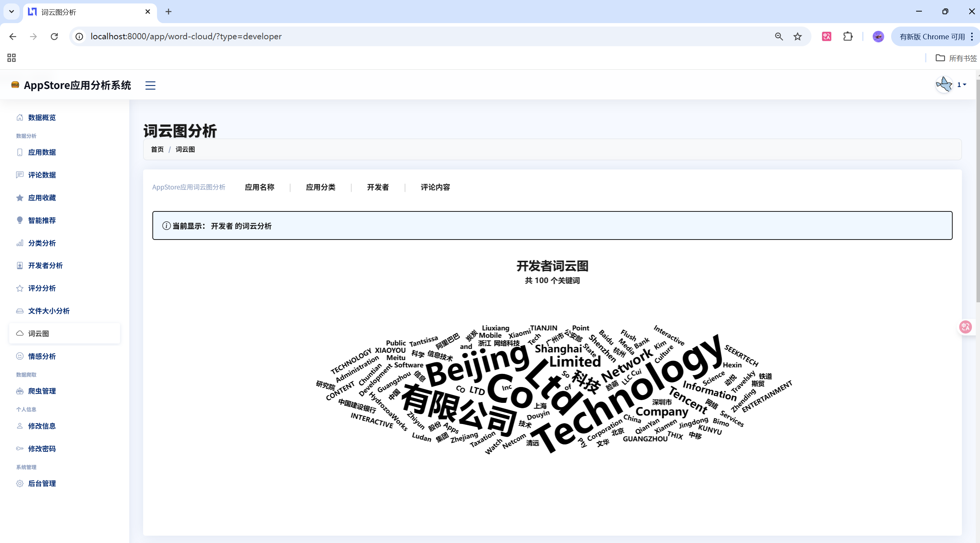This screenshot has width=980, height=543.
Task: Click the 文件大小分析 drive icon
Action: (20, 311)
